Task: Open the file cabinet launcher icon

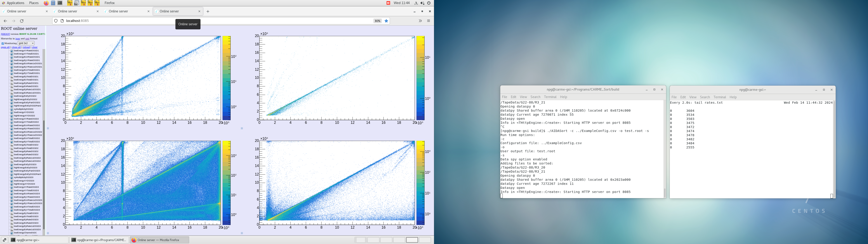Action: point(53,3)
